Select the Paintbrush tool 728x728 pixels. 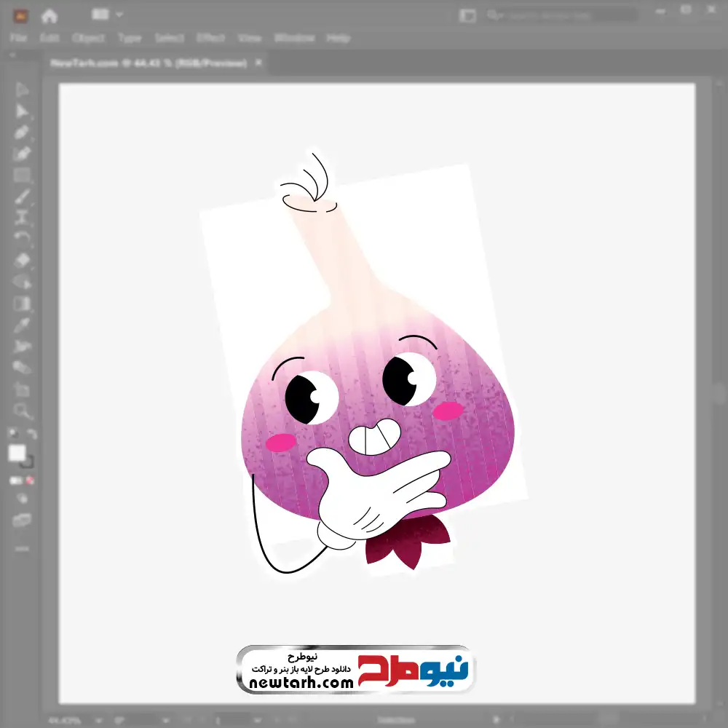(x=22, y=197)
